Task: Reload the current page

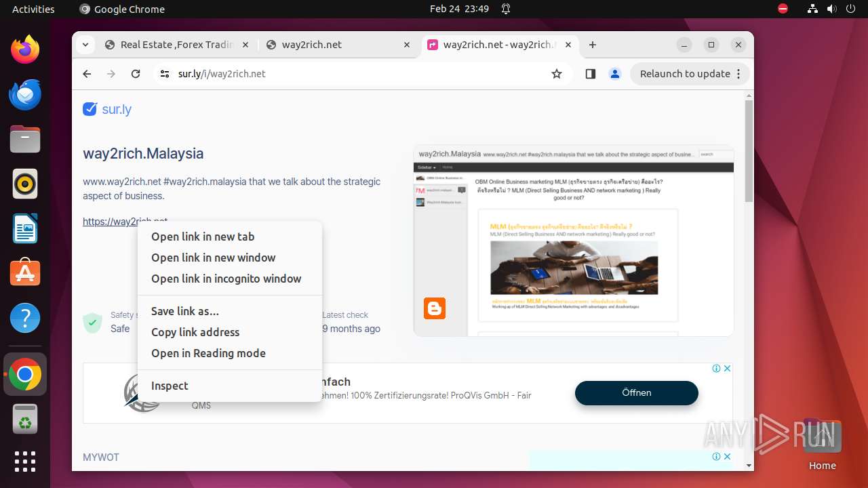Action: click(x=136, y=74)
